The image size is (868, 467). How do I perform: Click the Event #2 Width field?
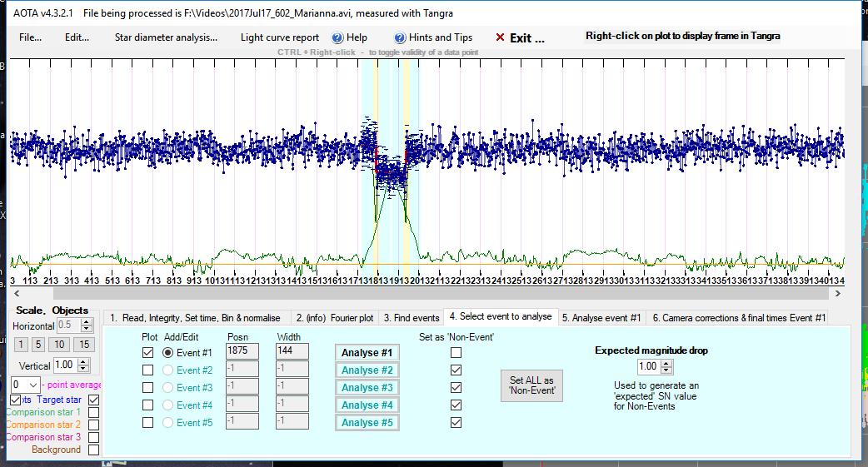tap(292, 369)
